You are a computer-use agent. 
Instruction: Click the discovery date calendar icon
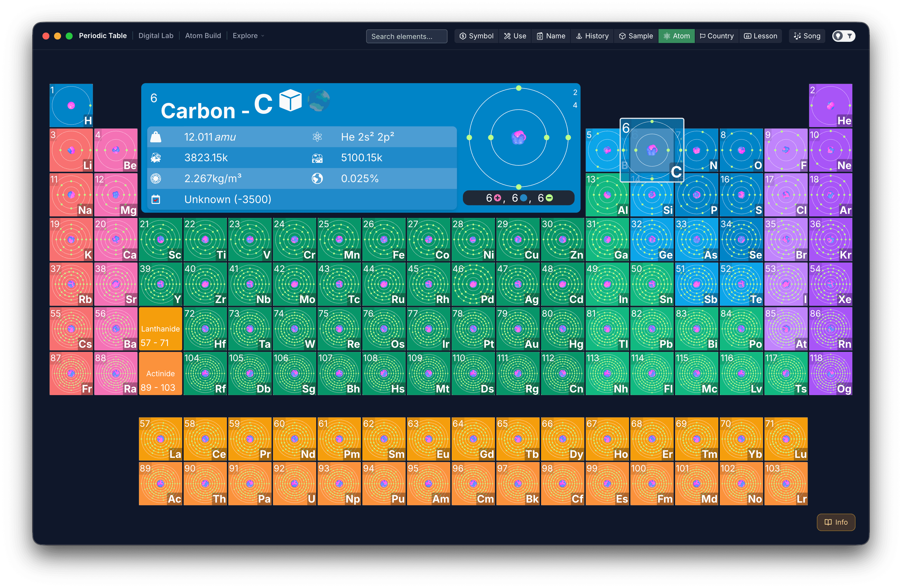156,199
